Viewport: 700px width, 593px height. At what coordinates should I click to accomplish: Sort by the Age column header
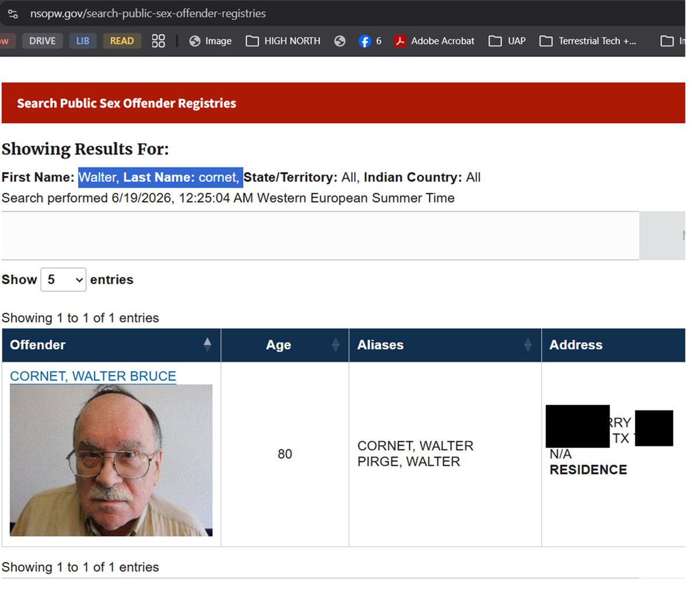(x=285, y=345)
